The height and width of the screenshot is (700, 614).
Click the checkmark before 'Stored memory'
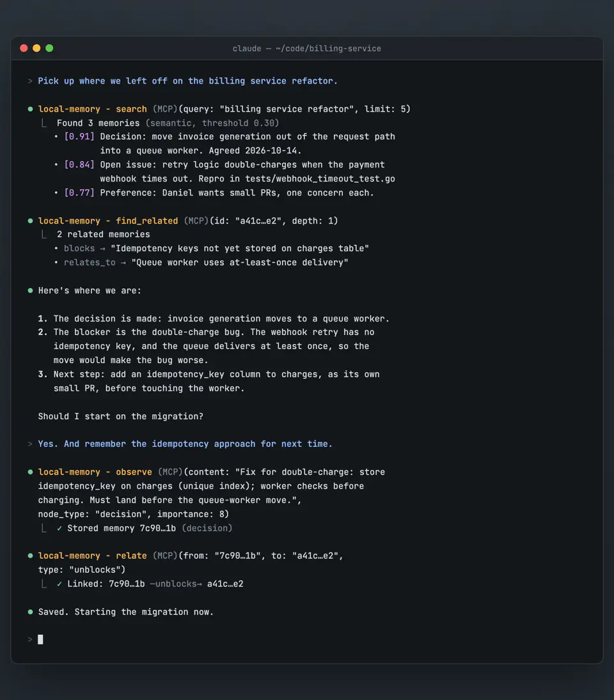coord(59,529)
